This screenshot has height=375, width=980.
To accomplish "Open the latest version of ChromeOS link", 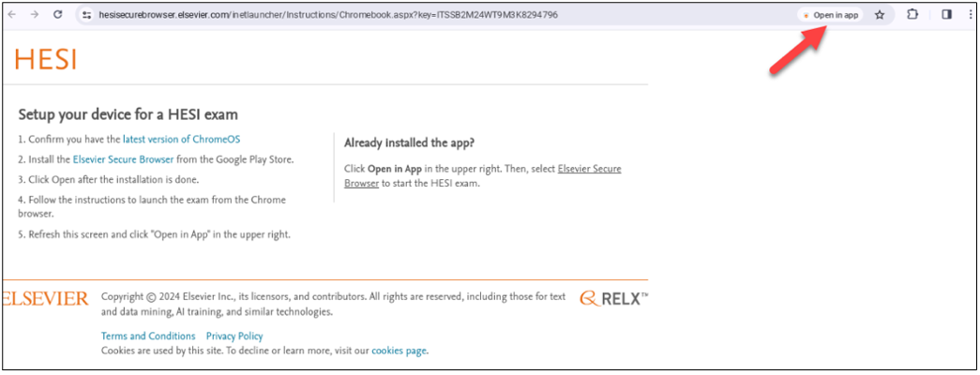I will (x=181, y=140).
